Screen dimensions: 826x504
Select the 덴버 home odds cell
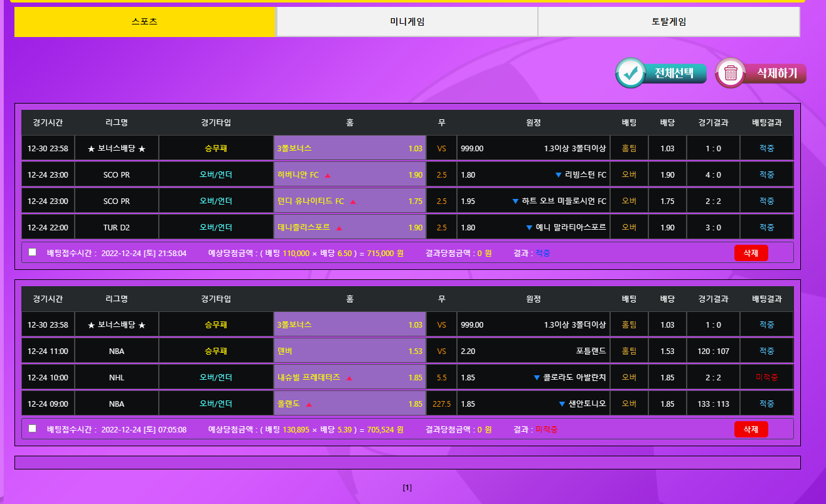coord(350,351)
